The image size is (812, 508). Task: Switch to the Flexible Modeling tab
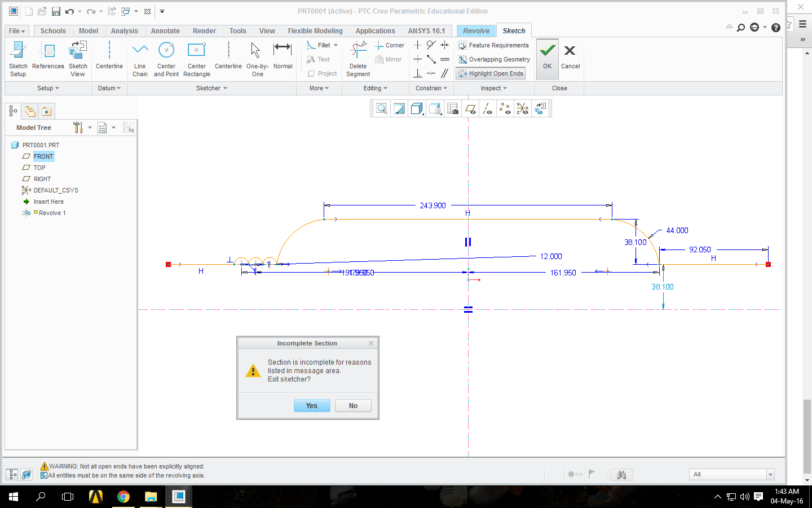pos(315,31)
